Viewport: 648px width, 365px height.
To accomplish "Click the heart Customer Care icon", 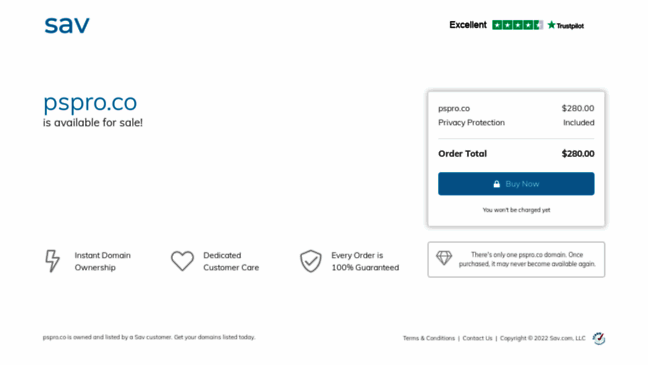I will (182, 261).
